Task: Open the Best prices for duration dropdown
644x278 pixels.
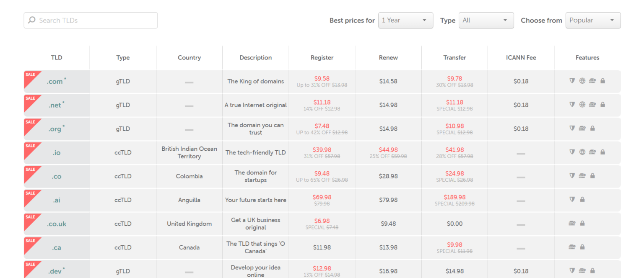Action: 405,20
